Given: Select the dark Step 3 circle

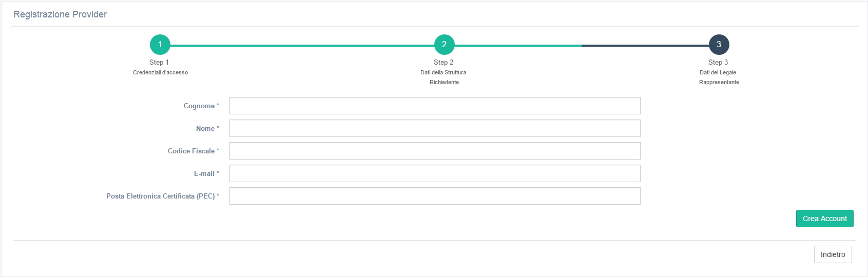Looking at the screenshot, I should pyautogui.click(x=719, y=45).
